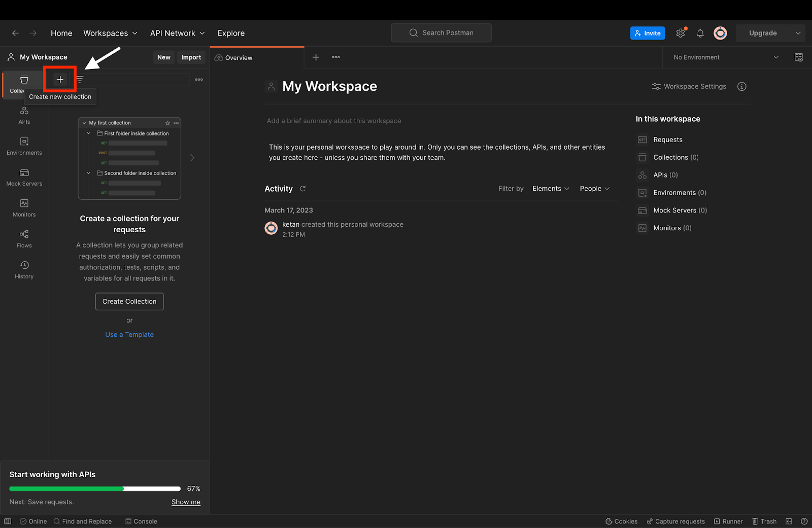Open Capture requests in the status bar
812x528 pixels.
(x=675, y=521)
